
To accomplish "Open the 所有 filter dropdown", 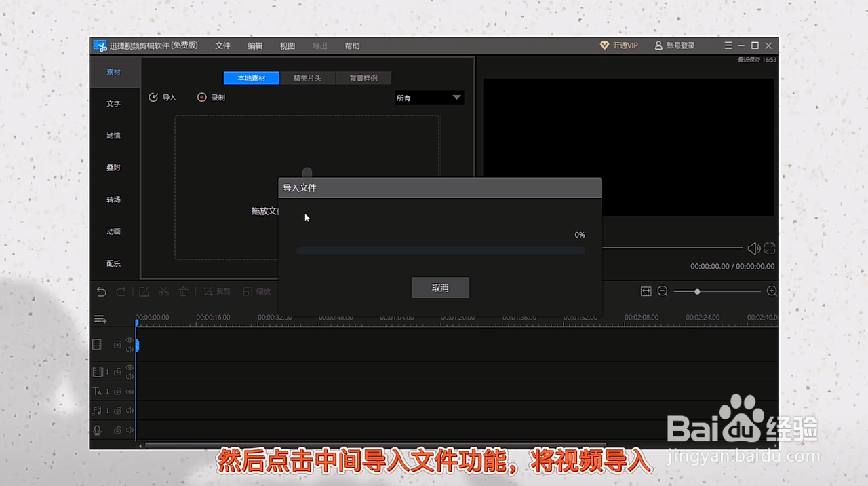I will [x=429, y=97].
